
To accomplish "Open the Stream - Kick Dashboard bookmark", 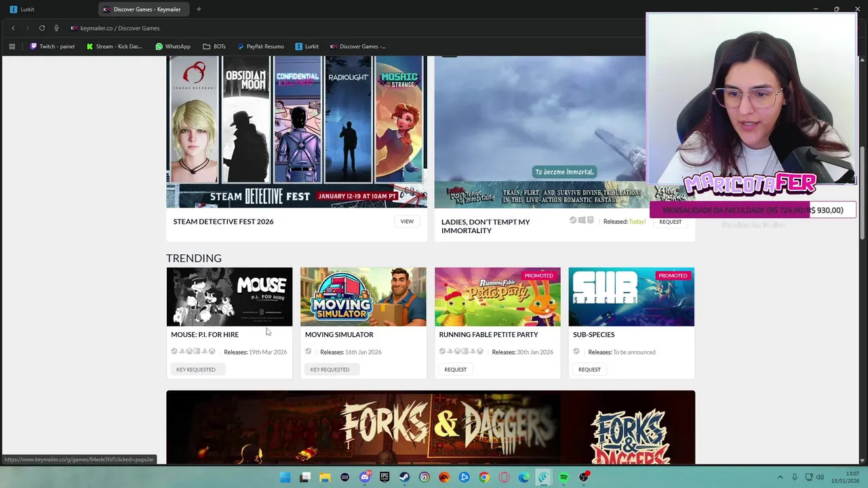I will pos(115,47).
